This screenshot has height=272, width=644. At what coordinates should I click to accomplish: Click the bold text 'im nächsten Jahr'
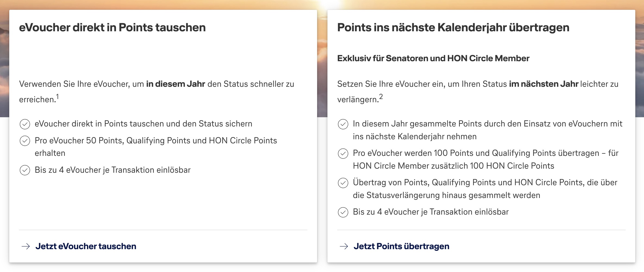[x=543, y=84]
